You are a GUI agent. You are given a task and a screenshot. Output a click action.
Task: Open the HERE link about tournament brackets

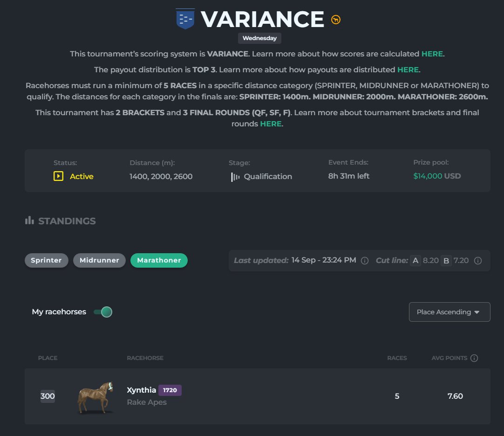click(271, 124)
